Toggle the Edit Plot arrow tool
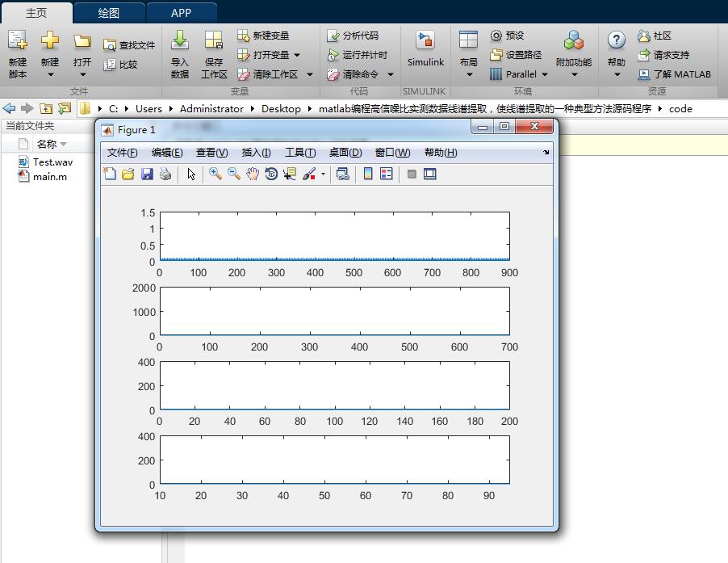This screenshot has width=728, height=563. [x=191, y=174]
